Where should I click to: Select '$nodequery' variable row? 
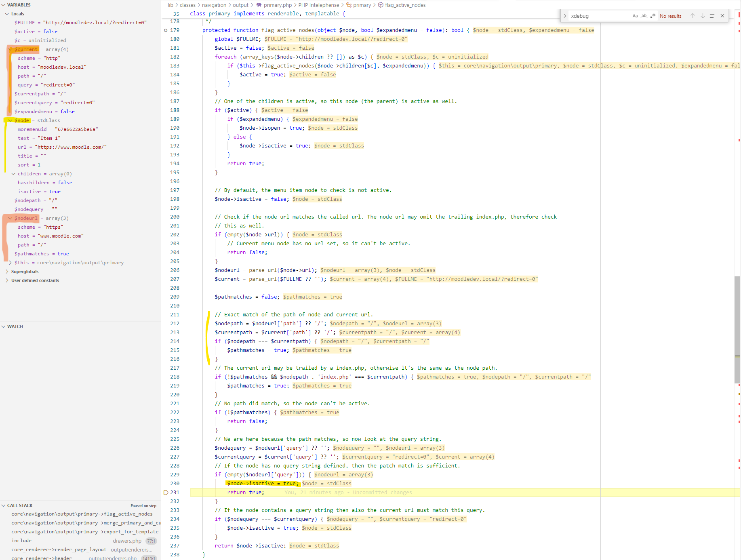pyautogui.click(x=81, y=209)
